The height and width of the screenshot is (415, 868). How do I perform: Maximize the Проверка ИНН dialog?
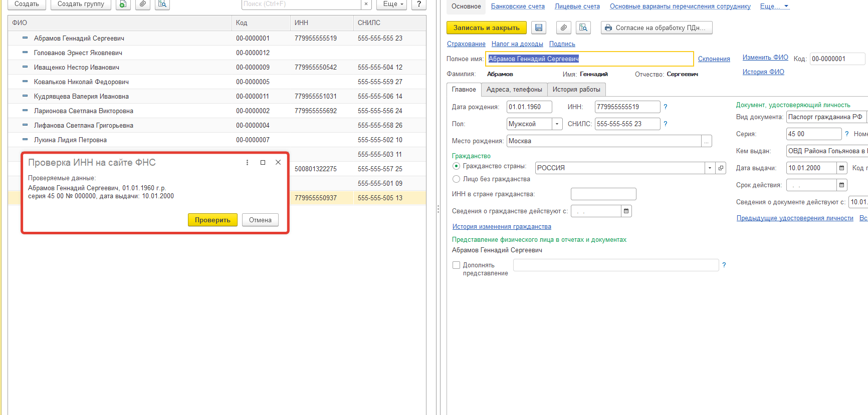[x=263, y=162]
